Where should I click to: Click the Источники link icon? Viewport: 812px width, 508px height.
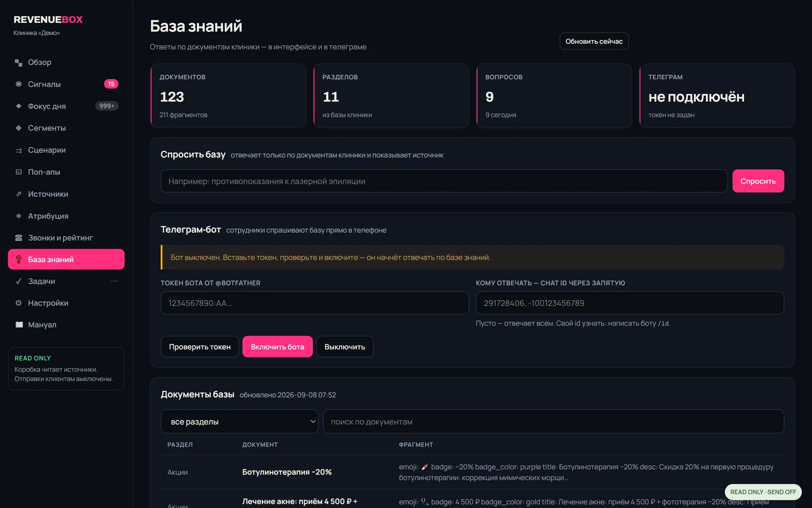pos(19,194)
